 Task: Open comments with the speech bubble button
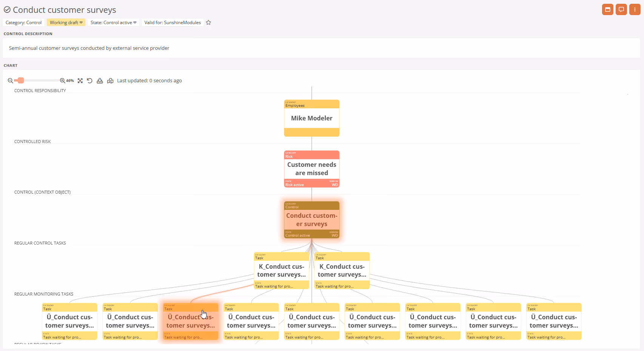pyautogui.click(x=621, y=9)
